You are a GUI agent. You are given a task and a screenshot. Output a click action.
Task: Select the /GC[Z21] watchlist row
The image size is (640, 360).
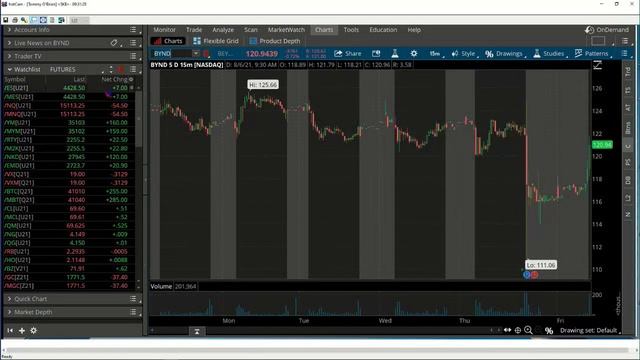pos(69,277)
